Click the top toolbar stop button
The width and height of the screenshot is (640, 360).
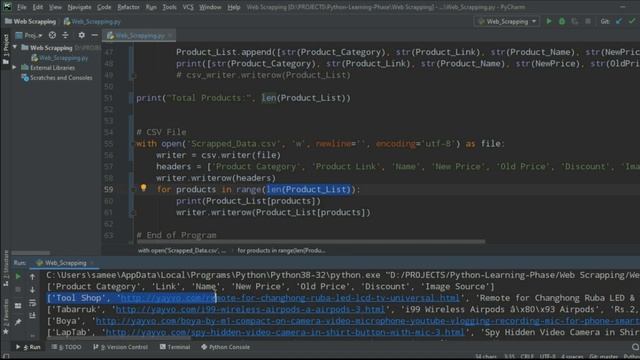pos(588,21)
